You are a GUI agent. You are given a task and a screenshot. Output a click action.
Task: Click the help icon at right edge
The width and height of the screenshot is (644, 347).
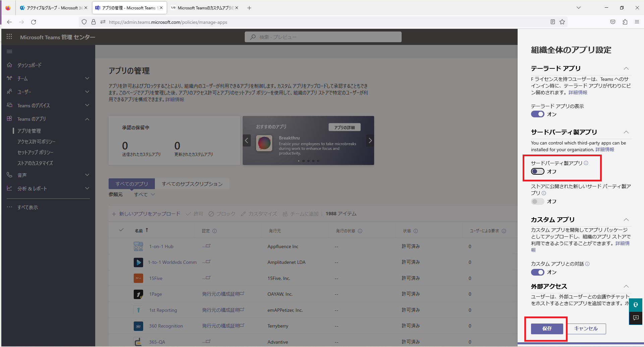[x=636, y=305]
